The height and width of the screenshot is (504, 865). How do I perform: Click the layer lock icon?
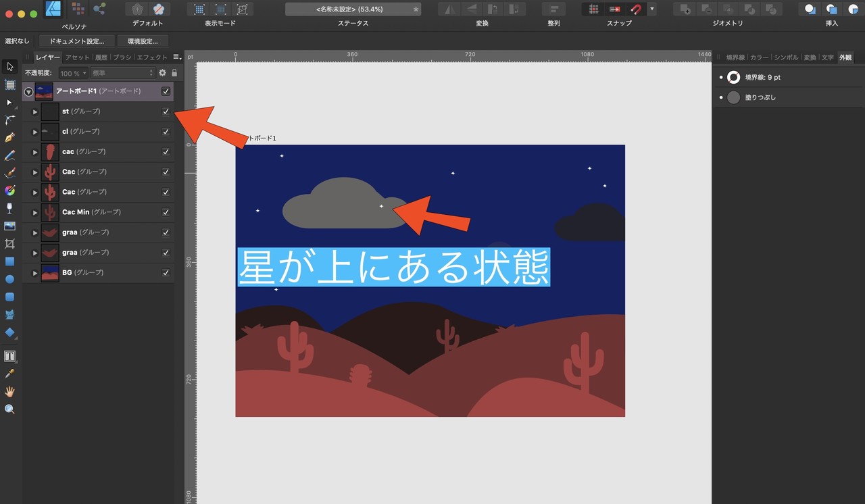(x=174, y=73)
